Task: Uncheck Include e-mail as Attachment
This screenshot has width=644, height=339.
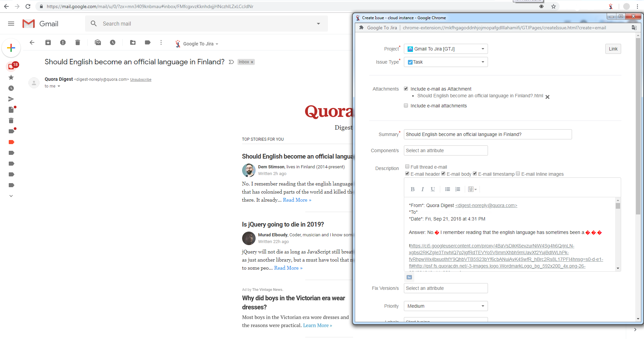Action: (406, 89)
